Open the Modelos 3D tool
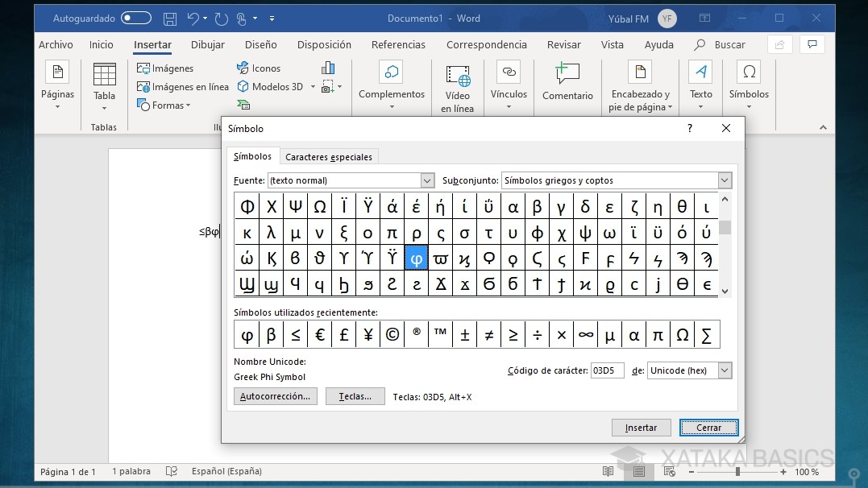The height and width of the screenshot is (488, 868). coord(272,86)
